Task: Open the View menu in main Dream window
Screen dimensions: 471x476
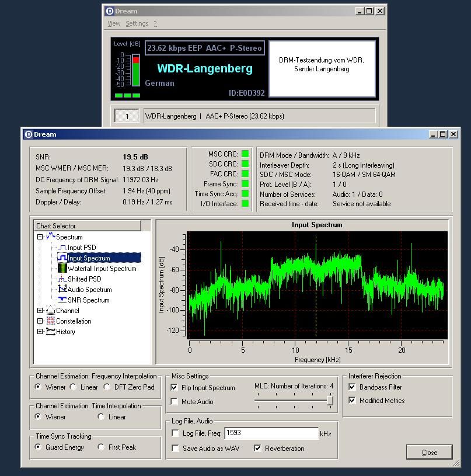Action: click(x=114, y=23)
